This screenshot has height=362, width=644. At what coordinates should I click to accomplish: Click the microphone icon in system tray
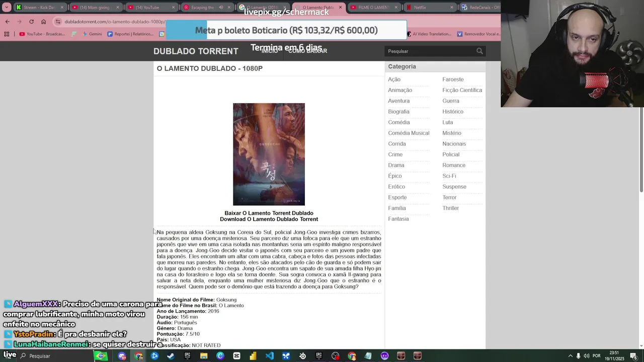578,356
